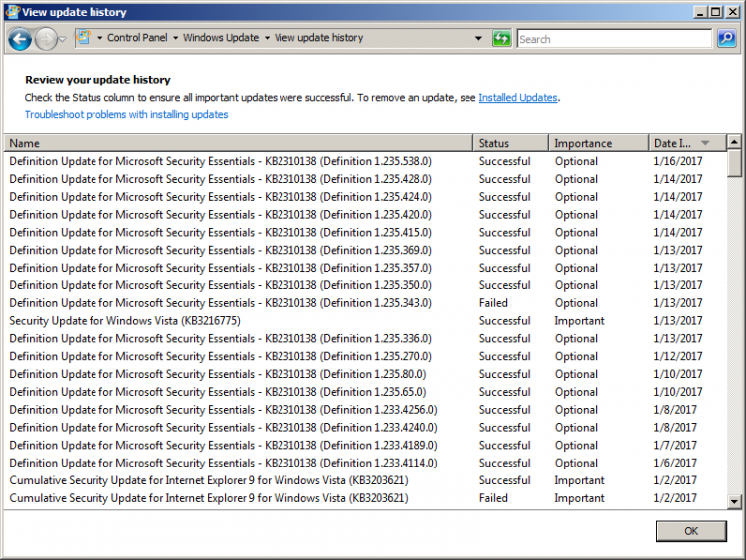This screenshot has height=560, width=746.
Task: Click Failed status of Definition 1.235.343.0
Action: [493, 303]
